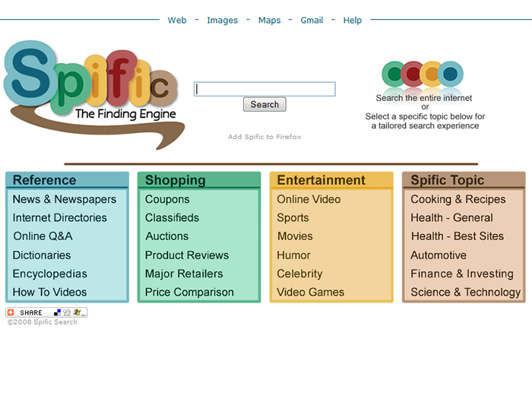Open Maps in the top navigation

point(269,21)
